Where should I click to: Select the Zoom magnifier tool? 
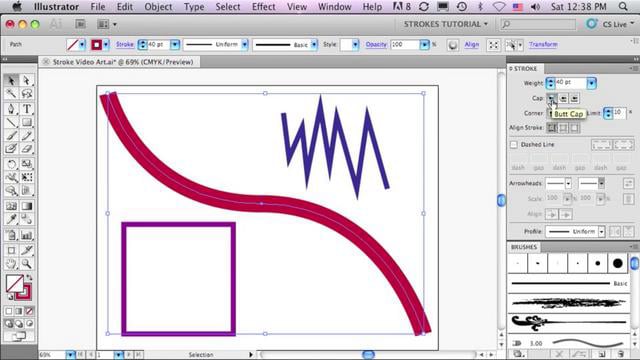coord(27,264)
